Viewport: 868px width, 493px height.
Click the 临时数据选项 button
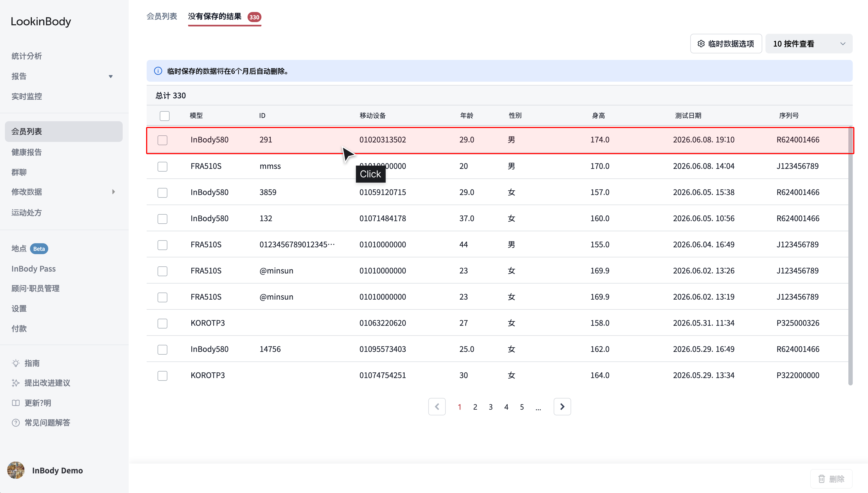tap(726, 44)
